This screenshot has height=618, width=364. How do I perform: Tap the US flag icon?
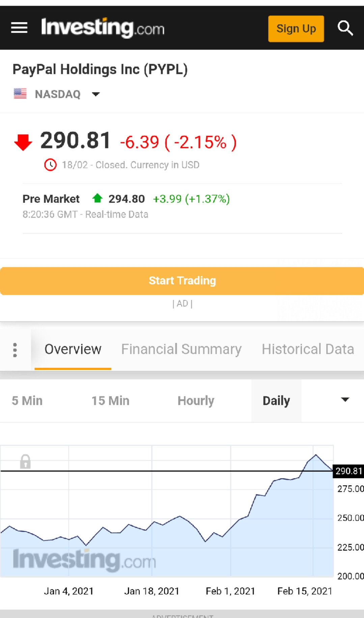click(20, 93)
